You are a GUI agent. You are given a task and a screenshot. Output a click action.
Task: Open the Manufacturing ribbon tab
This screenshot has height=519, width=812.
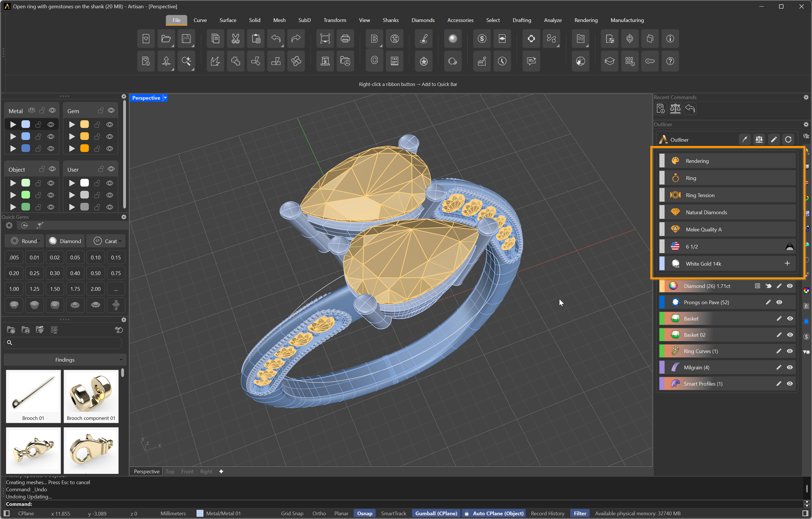pos(627,20)
